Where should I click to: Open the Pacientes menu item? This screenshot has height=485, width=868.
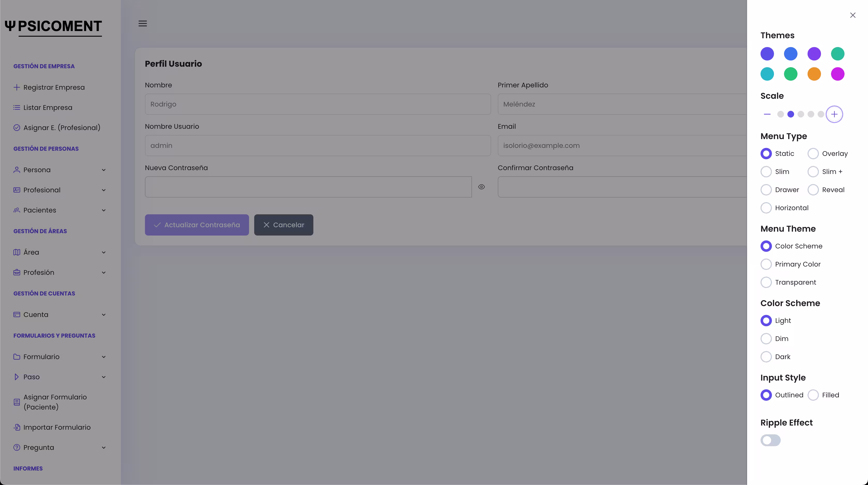[40, 210]
